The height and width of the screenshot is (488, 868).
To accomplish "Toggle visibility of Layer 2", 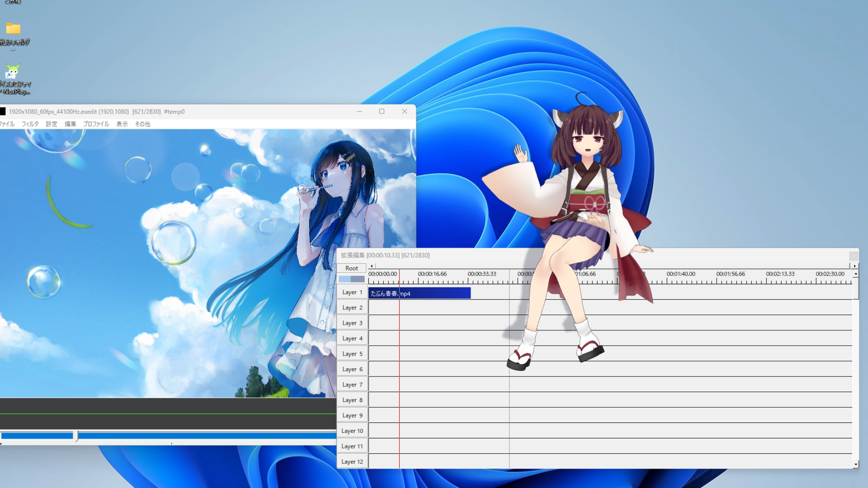I will tap(352, 308).
